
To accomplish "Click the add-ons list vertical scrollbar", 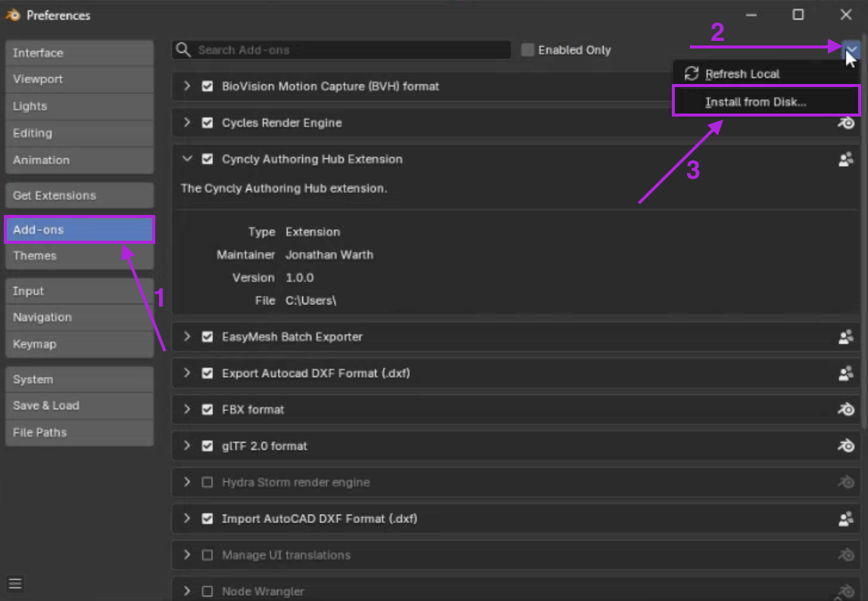I will (x=864, y=232).
